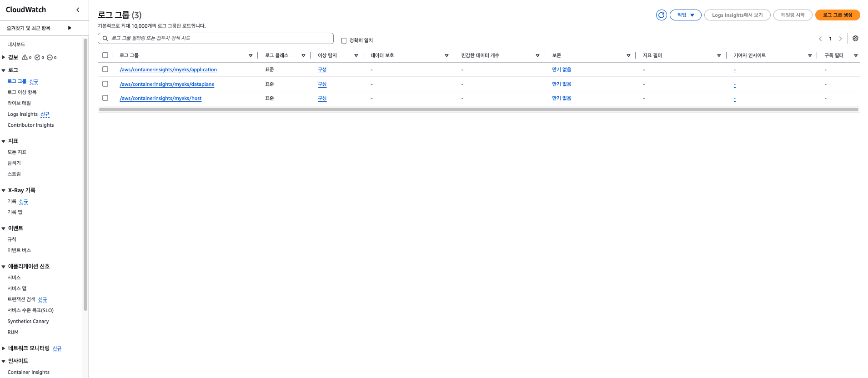Go to the next page of log groups
This screenshot has width=868, height=378.
coord(840,39)
